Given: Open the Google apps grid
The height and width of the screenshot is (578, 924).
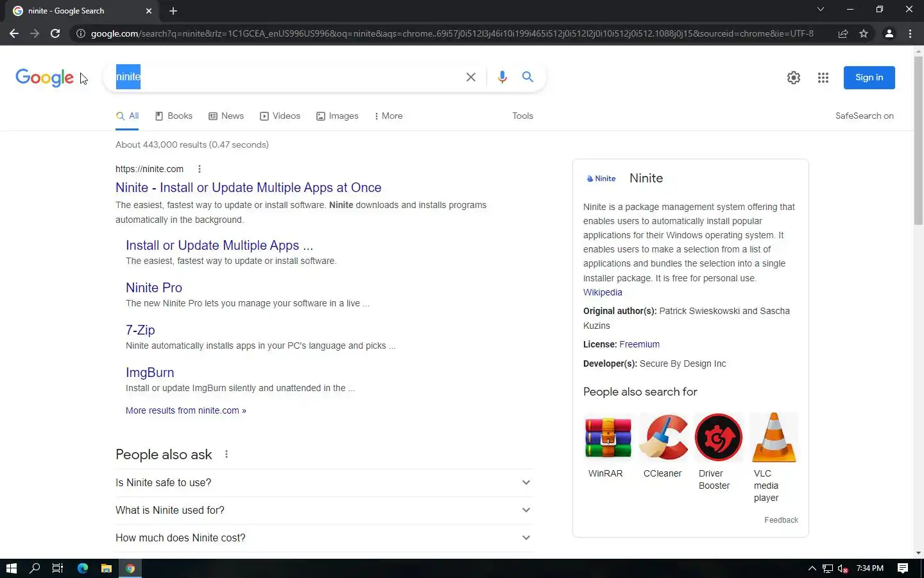Looking at the screenshot, I should (823, 78).
